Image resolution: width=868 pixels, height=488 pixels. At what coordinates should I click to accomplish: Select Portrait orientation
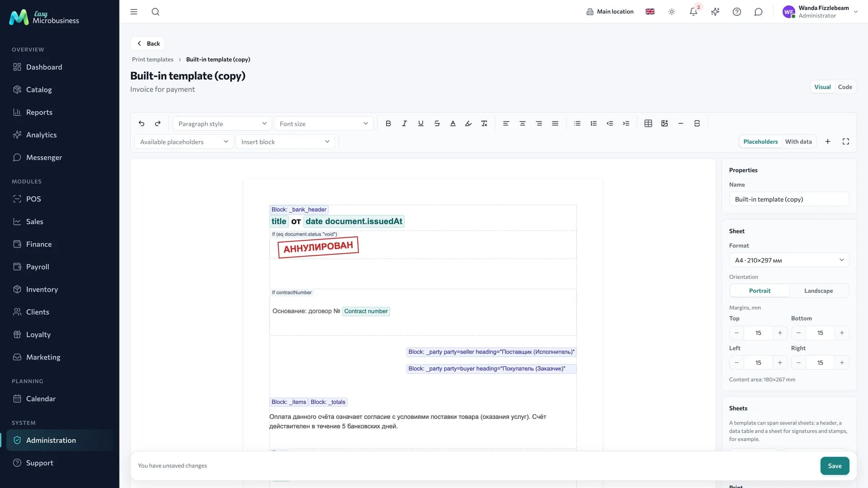click(759, 291)
